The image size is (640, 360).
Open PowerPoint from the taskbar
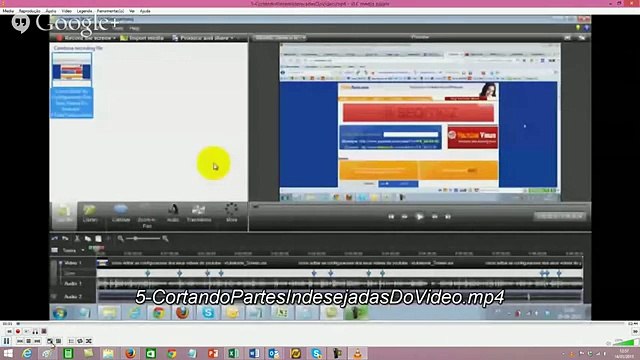pos(213,353)
